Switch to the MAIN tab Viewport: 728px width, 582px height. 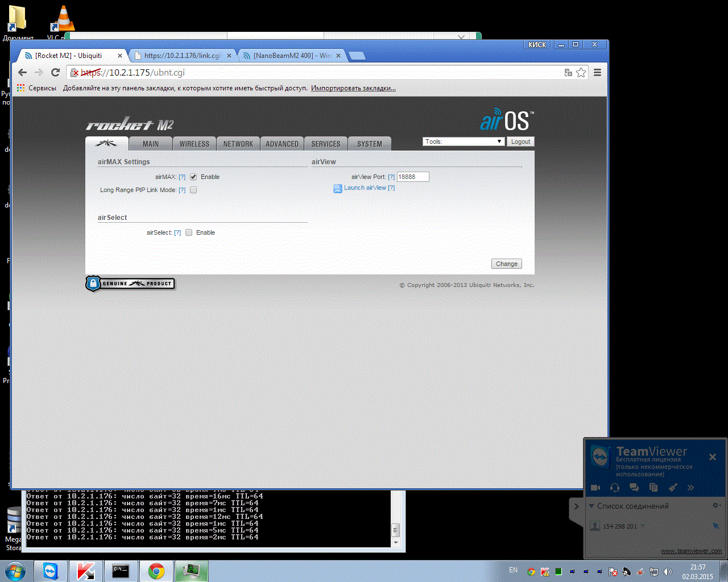pos(151,144)
